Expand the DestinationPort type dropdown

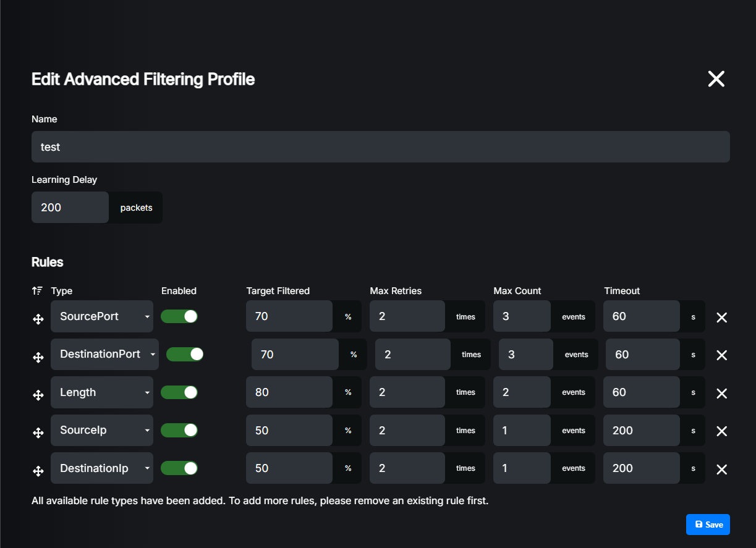(104, 354)
